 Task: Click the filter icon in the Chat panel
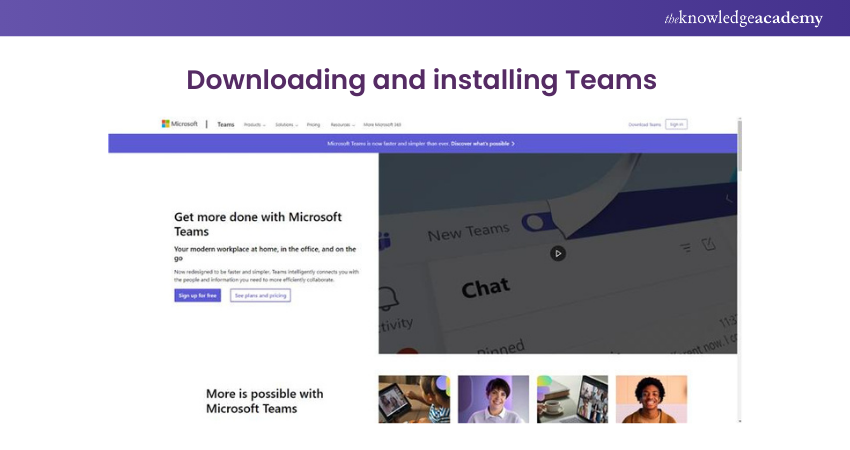(x=685, y=246)
